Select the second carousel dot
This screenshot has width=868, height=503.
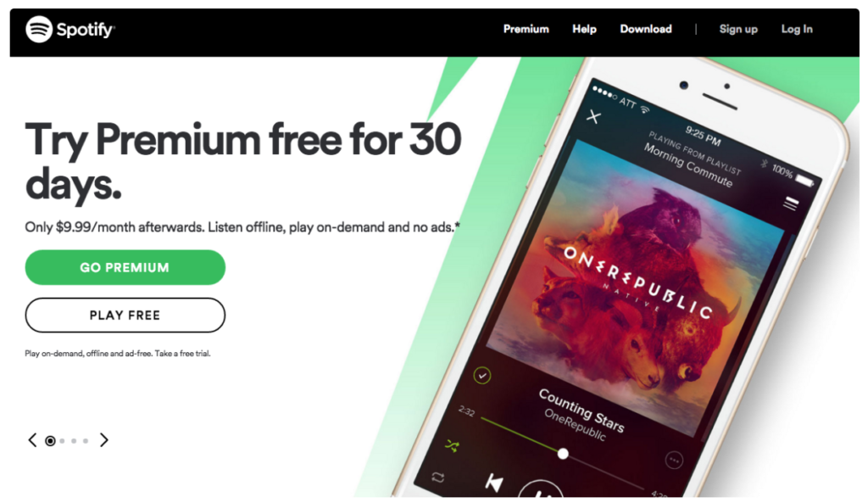pyautogui.click(x=62, y=441)
